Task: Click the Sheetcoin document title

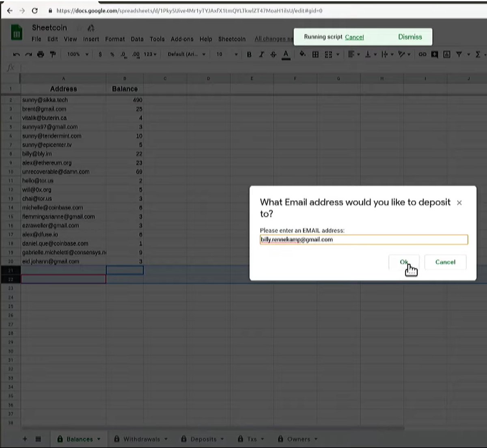Action: coord(50,28)
